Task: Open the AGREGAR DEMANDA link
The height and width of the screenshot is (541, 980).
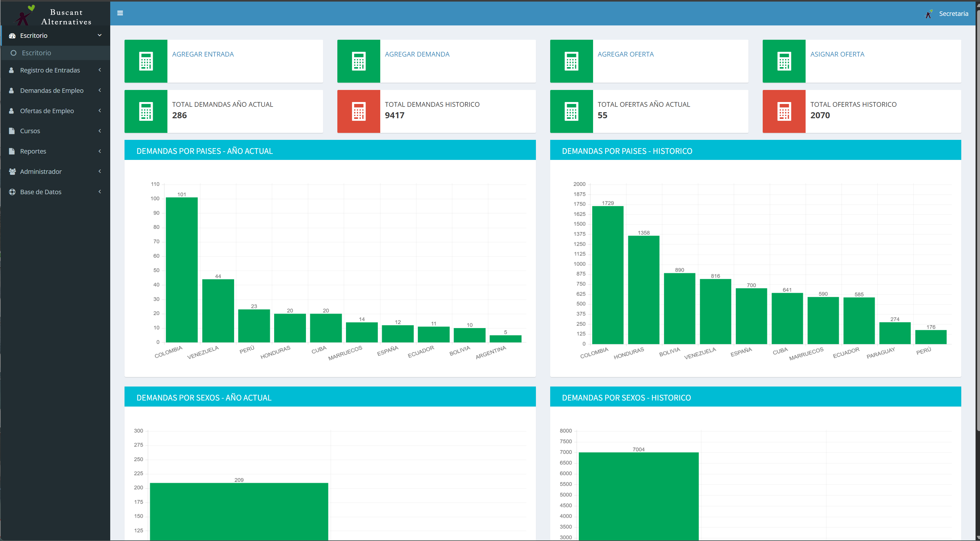Action: coord(417,54)
